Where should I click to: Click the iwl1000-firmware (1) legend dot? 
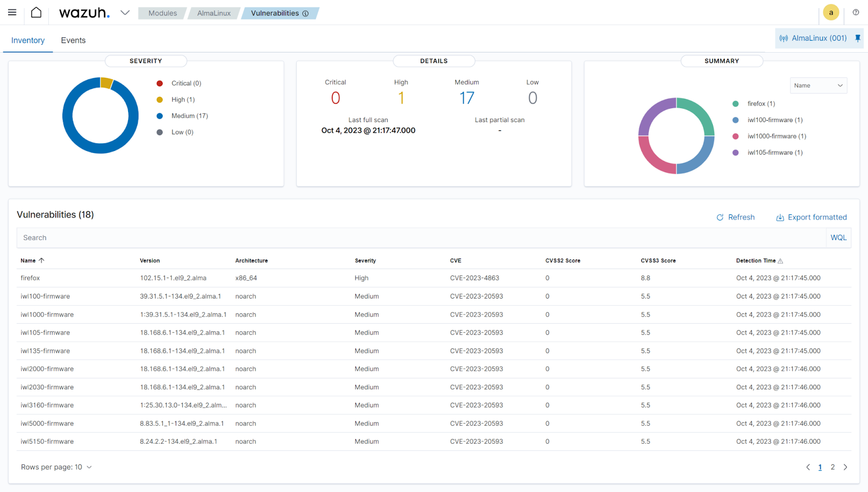tap(735, 136)
